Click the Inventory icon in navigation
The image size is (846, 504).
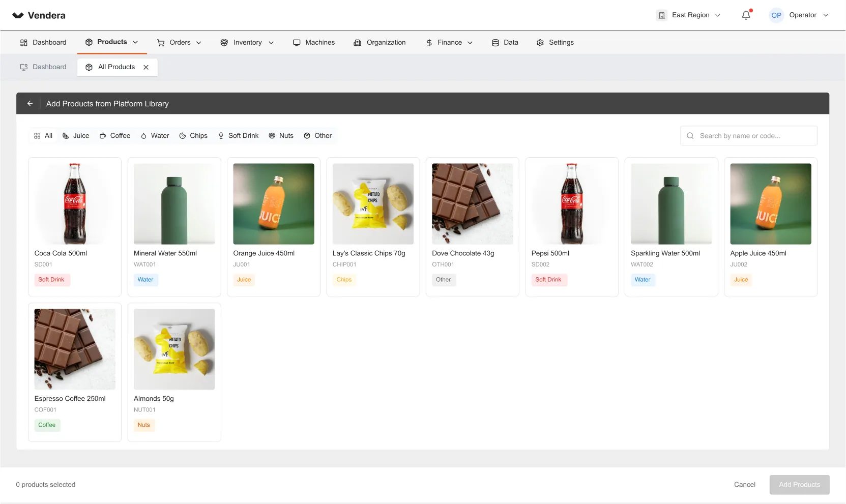point(224,43)
